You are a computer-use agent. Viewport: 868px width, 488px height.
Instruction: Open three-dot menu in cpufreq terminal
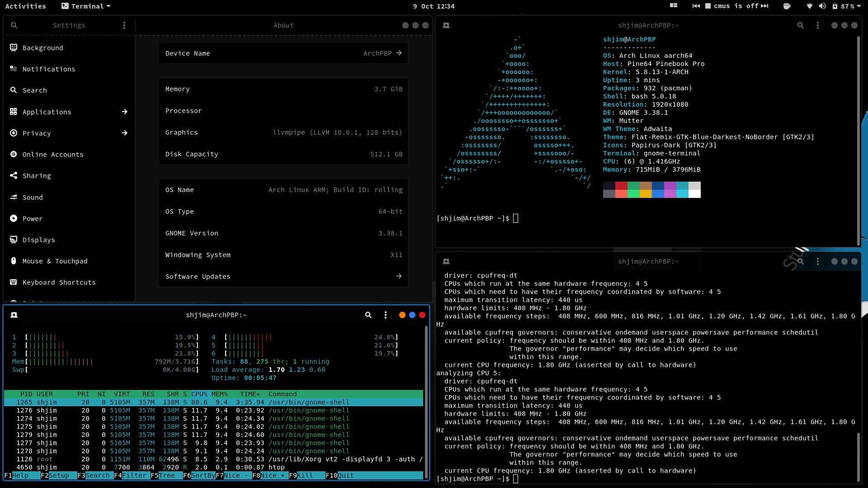click(818, 261)
